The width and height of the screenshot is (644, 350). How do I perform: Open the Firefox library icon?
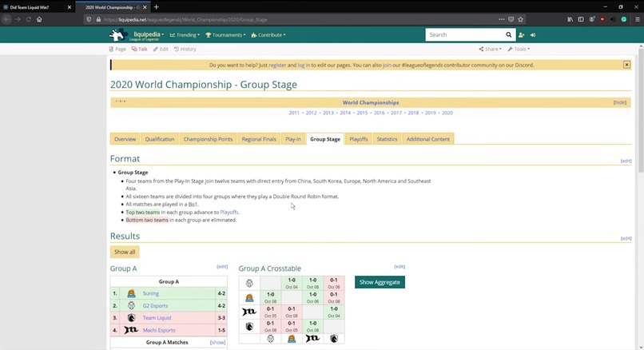pyautogui.click(x=570, y=19)
